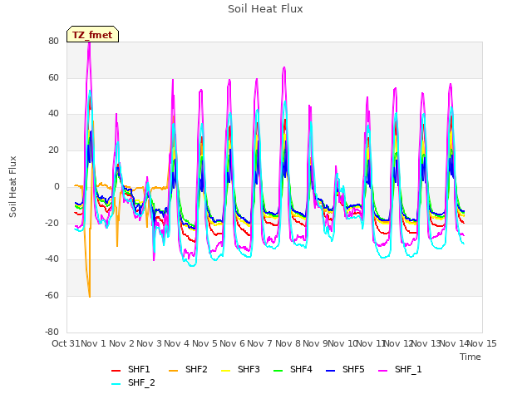This screenshot has height=399, width=532.
Task: Click the Oct 31 x-axis label
Action: click(x=66, y=343)
